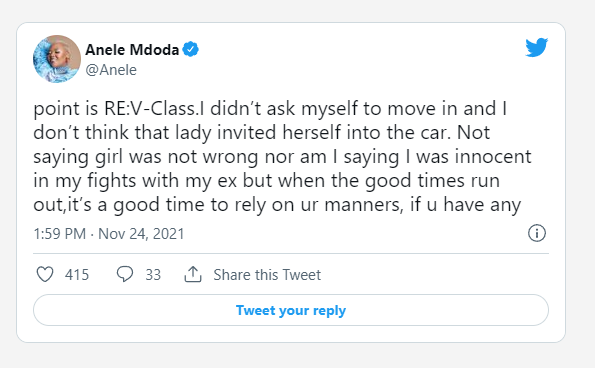Open Anele Mdoda's profile picture
The height and width of the screenshot is (368, 595).
[57, 59]
